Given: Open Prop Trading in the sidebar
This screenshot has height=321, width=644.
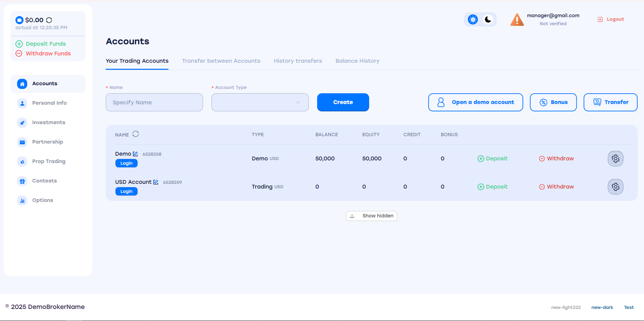Looking at the screenshot, I should tap(48, 161).
